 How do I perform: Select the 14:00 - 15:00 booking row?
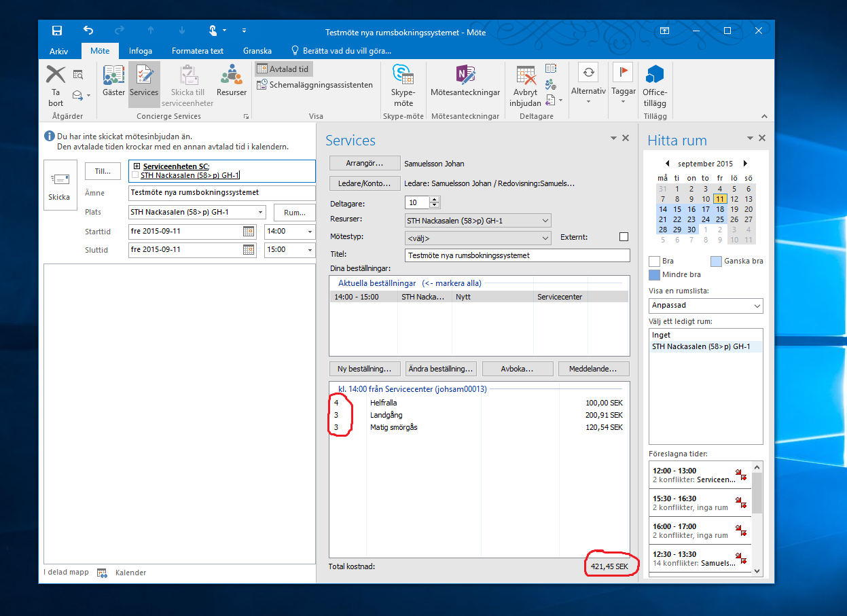coord(479,297)
